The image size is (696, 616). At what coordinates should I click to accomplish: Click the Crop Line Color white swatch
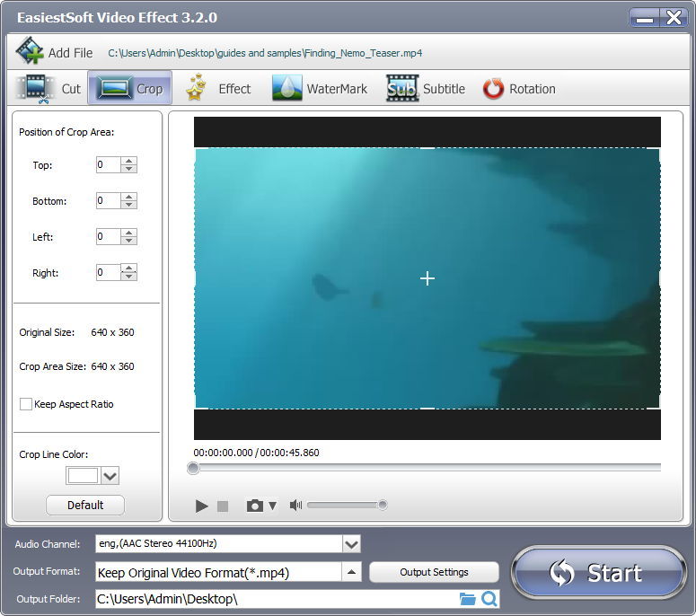83,476
